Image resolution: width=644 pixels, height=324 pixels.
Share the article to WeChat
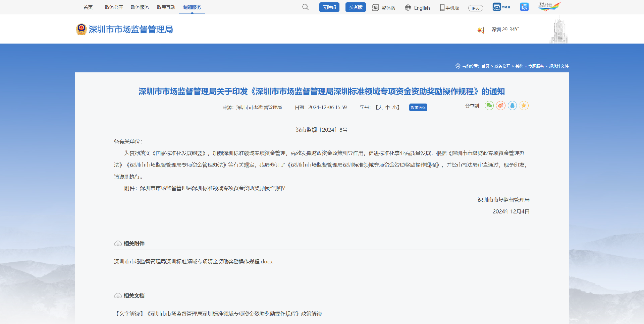(489, 106)
